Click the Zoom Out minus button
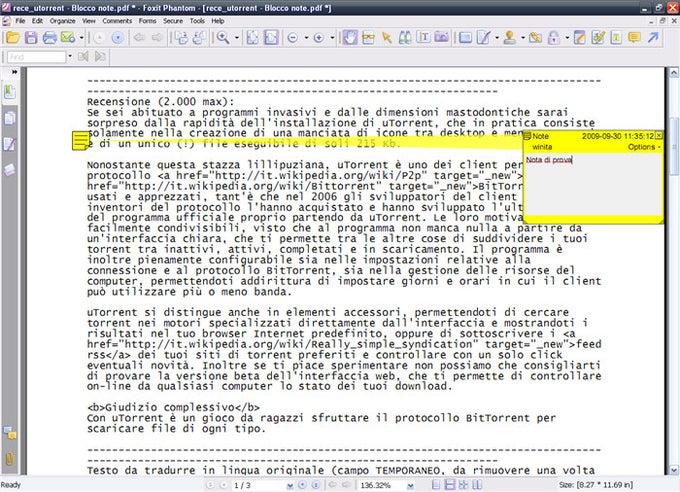The height and width of the screenshot is (492, 680). (x=293, y=38)
